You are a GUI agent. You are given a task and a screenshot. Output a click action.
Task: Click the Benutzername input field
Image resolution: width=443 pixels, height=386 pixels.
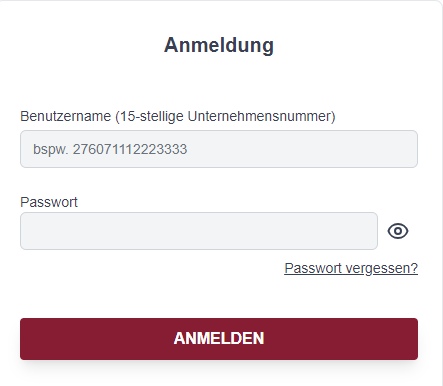219,149
